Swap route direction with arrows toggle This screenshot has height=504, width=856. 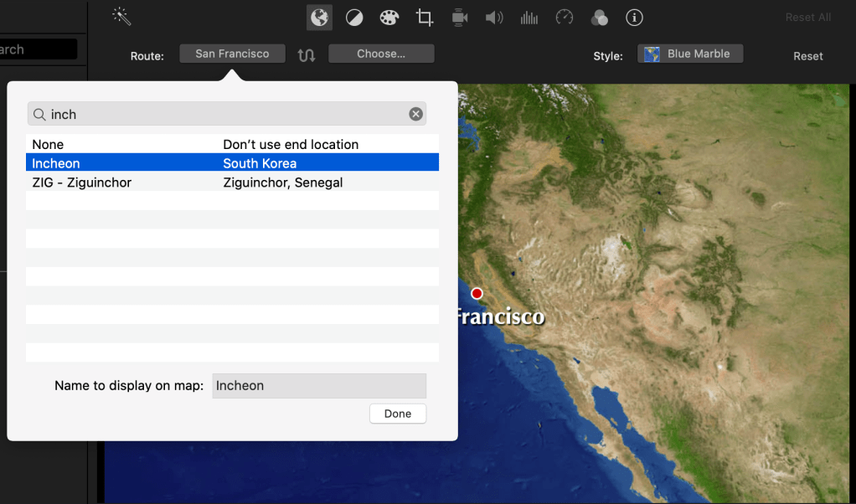pyautogui.click(x=307, y=54)
